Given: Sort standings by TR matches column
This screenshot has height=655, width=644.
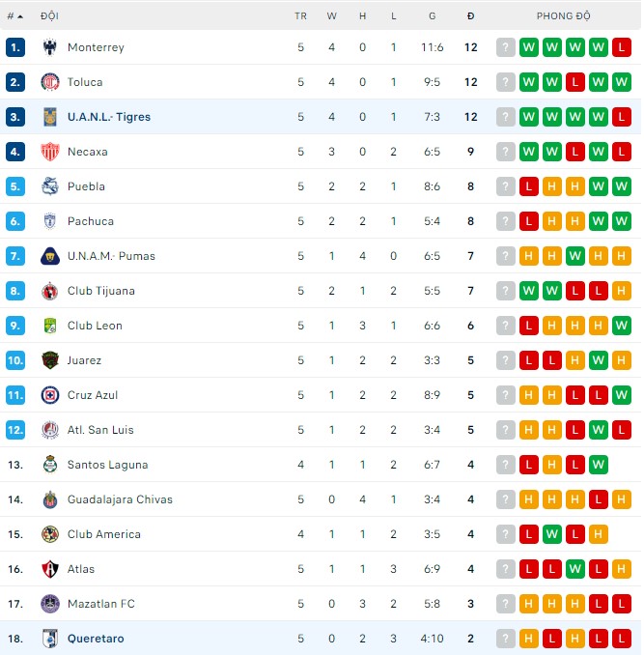Looking at the screenshot, I should point(300,16).
